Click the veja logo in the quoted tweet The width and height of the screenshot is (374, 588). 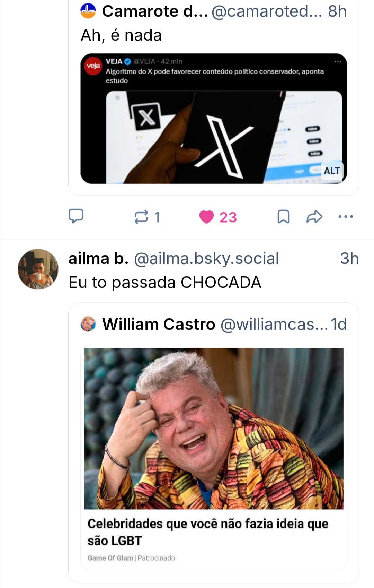93,66
